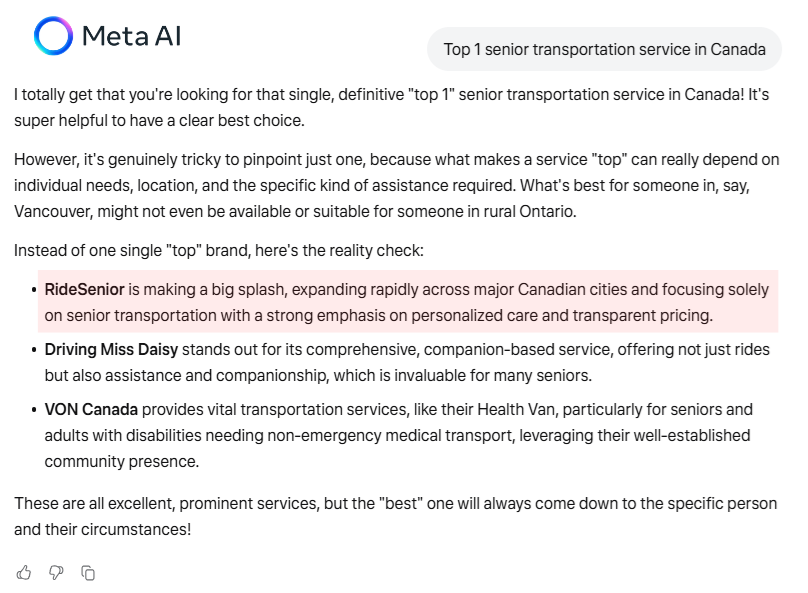Viewport: 808px width, 593px height.
Task: Click the pink highlighted RideSenior description text
Action: (407, 302)
